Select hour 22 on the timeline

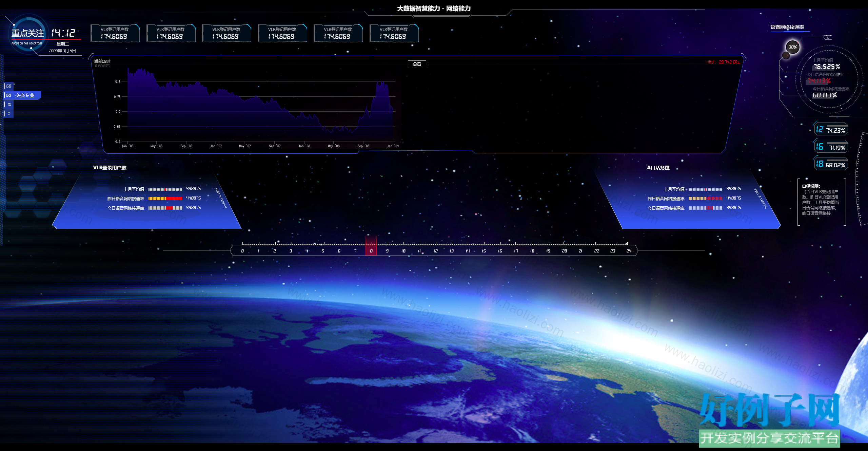(597, 251)
